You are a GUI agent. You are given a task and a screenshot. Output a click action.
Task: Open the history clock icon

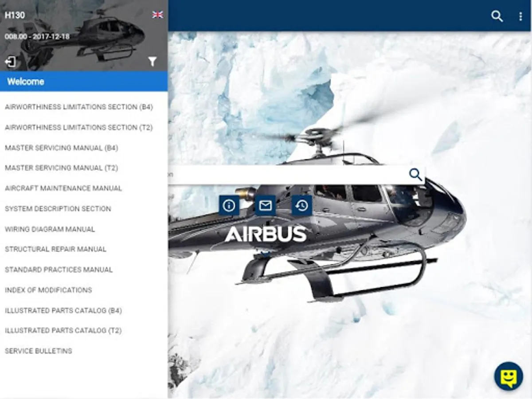point(302,206)
